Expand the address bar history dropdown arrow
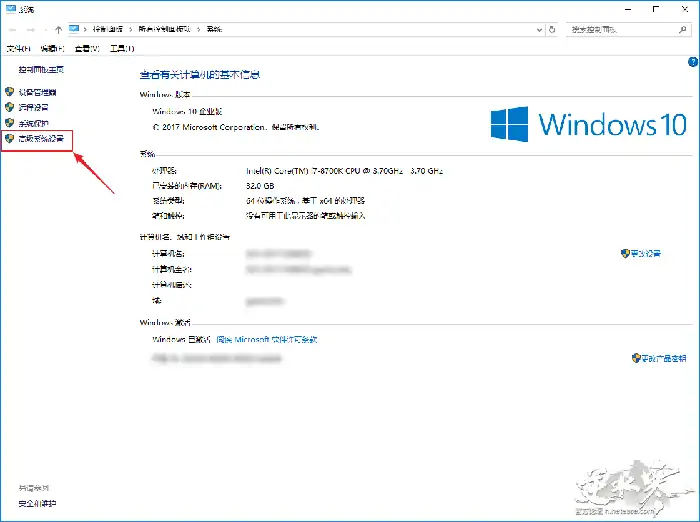Image resolution: width=700 pixels, height=522 pixels. point(539,30)
